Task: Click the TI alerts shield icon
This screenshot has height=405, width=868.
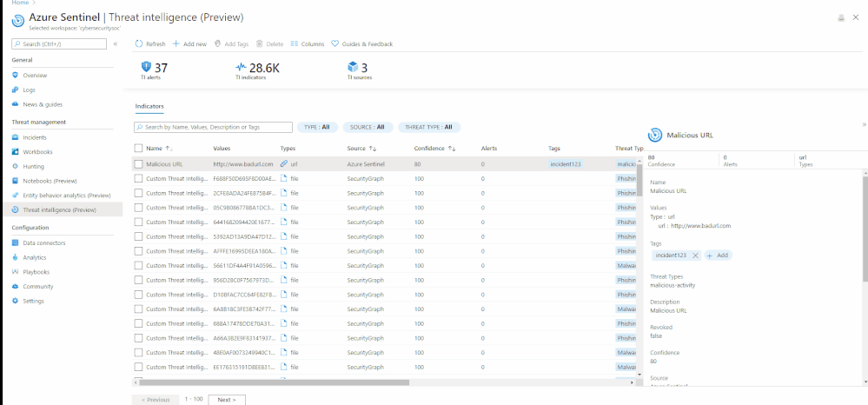Action: [x=146, y=67]
